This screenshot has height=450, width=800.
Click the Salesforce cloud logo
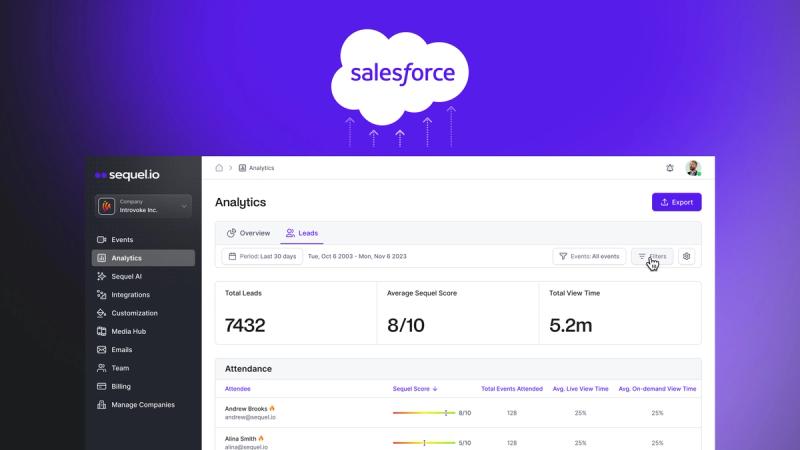(400, 77)
